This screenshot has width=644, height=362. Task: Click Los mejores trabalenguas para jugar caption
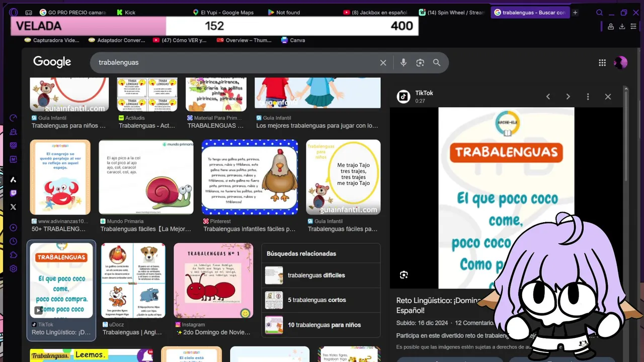(317, 126)
